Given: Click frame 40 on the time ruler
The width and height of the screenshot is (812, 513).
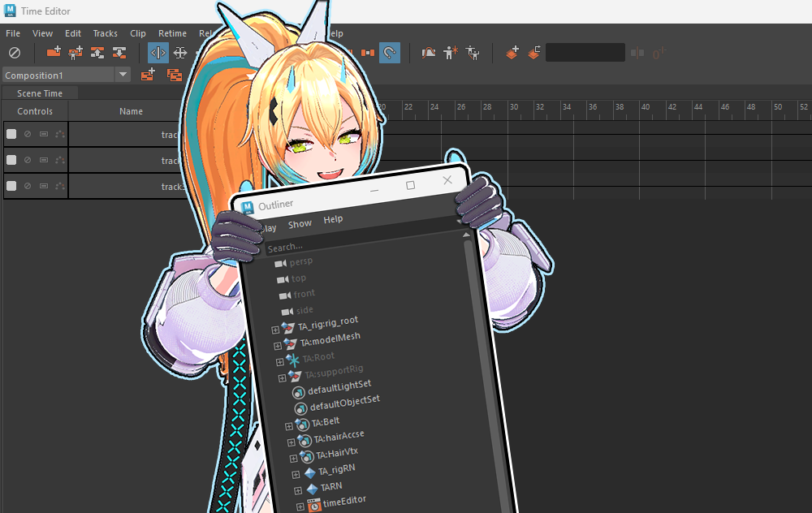Looking at the screenshot, I should coord(645,107).
